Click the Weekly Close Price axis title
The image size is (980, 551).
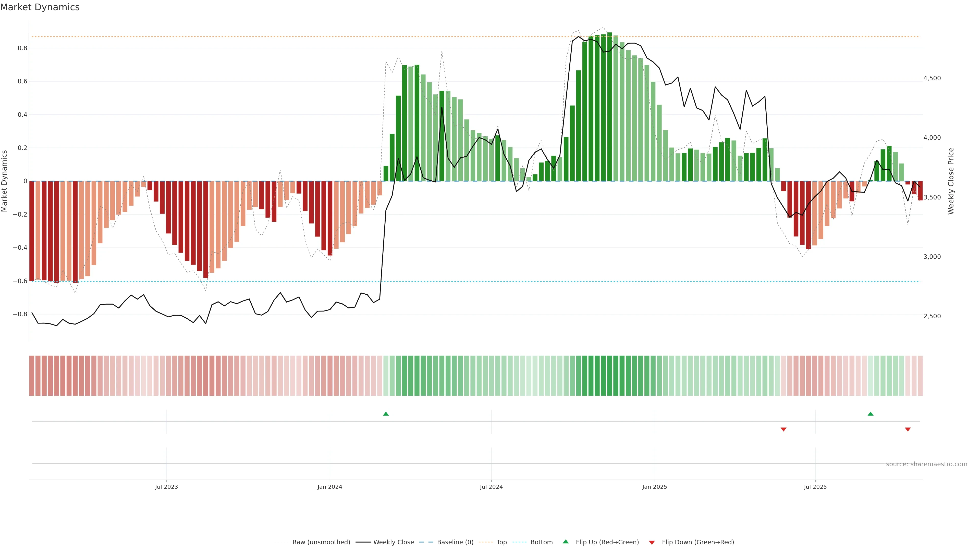[x=951, y=181]
